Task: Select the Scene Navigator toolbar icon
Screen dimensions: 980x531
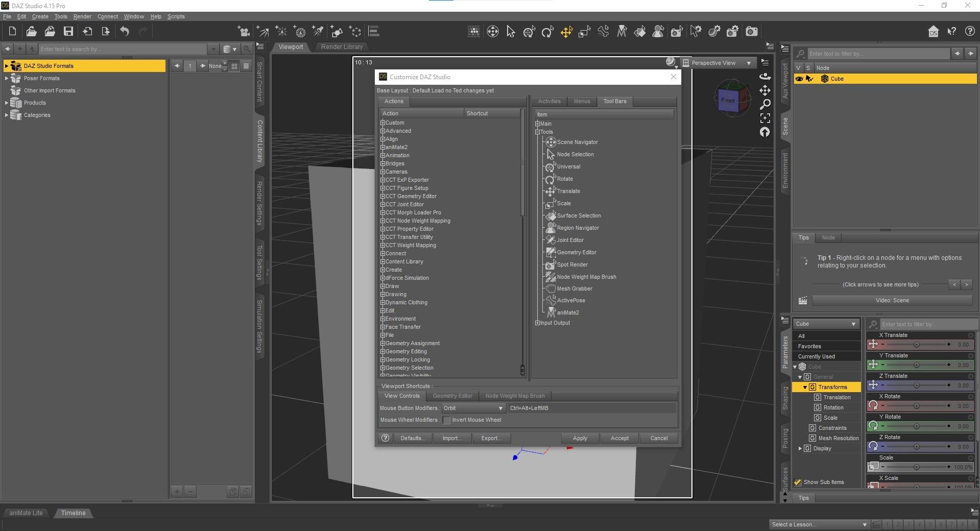Action: point(492,32)
